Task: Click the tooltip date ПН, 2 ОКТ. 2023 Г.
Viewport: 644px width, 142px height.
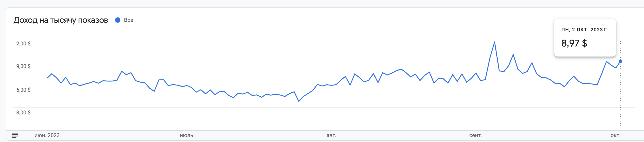Action: [585, 30]
